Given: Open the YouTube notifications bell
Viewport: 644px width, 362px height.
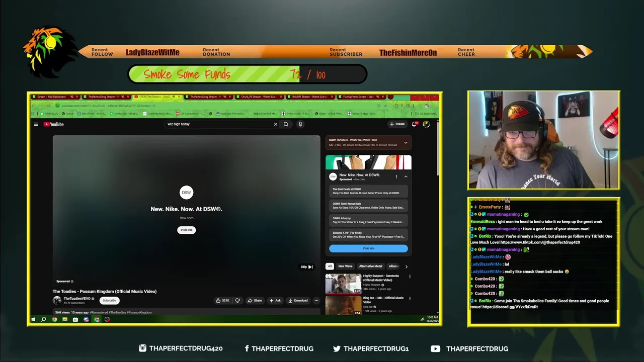Looking at the screenshot, I should click(x=415, y=124).
